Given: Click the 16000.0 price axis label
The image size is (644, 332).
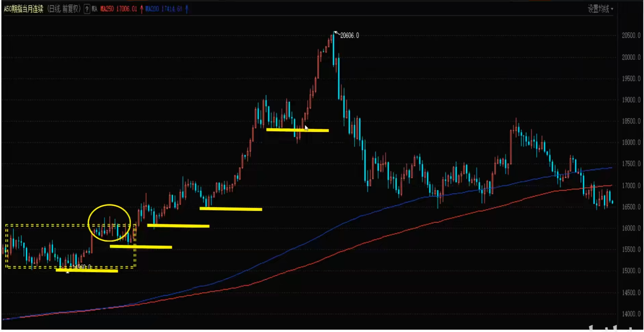Looking at the screenshot, I should [631, 228].
